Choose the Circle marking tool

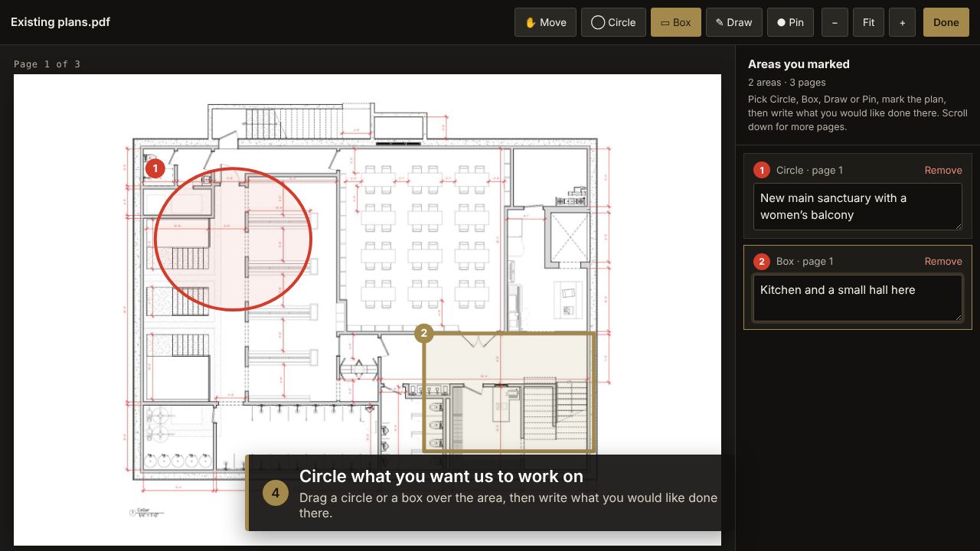[613, 22]
